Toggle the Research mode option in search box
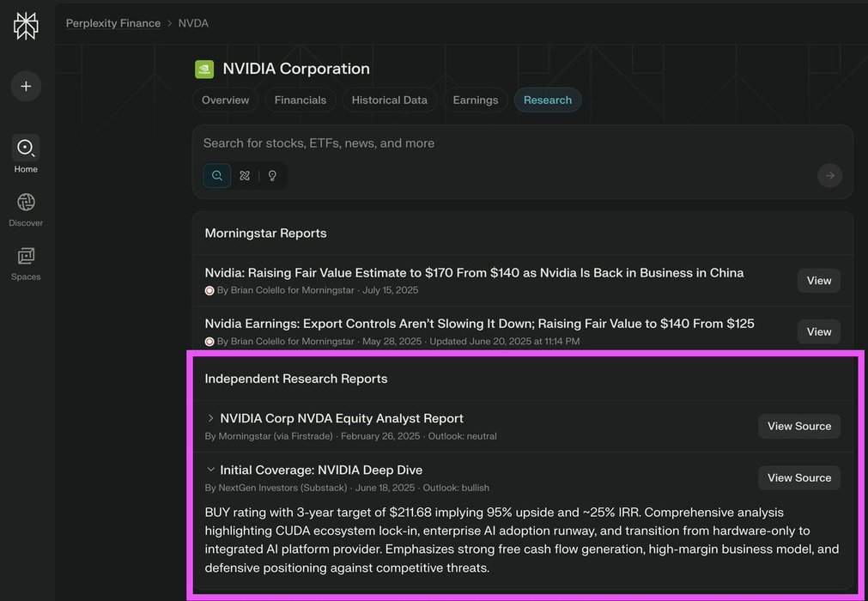The height and width of the screenshot is (601, 868). coord(245,175)
